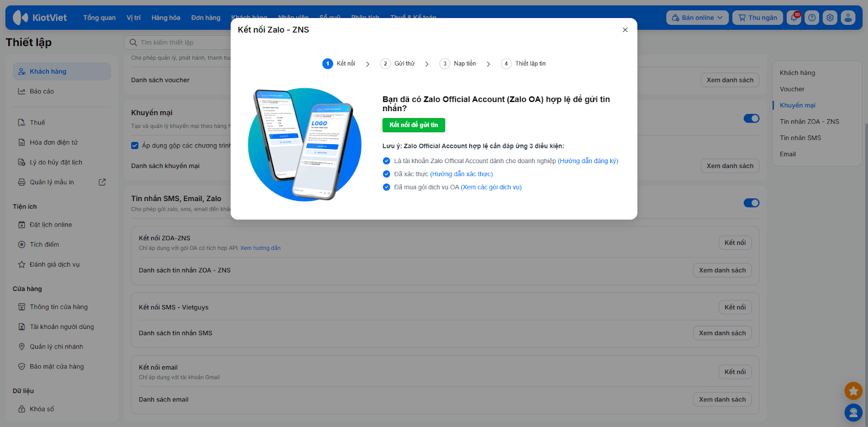The height and width of the screenshot is (427, 868).
Task: Click the Khóa sổ lock icon
Action: coord(22,409)
